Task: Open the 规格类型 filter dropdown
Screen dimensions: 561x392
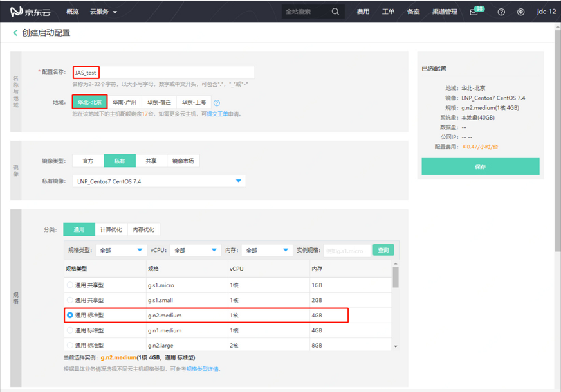Action: click(x=121, y=250)
